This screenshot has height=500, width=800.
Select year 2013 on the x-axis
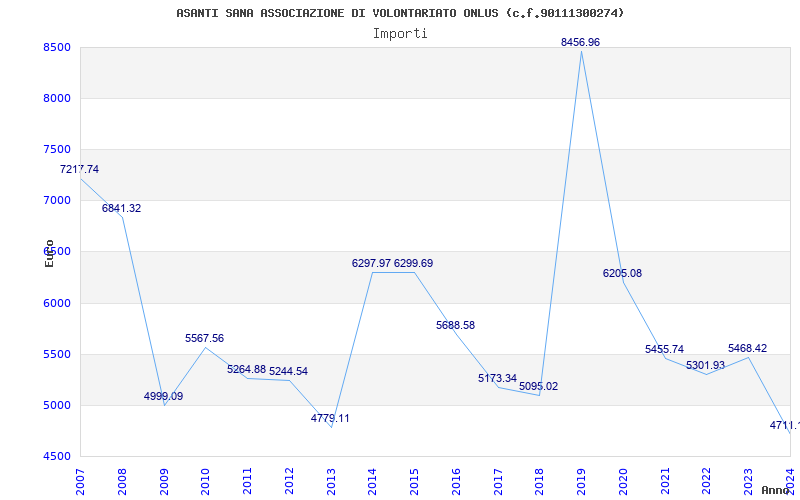pos(331,478)
